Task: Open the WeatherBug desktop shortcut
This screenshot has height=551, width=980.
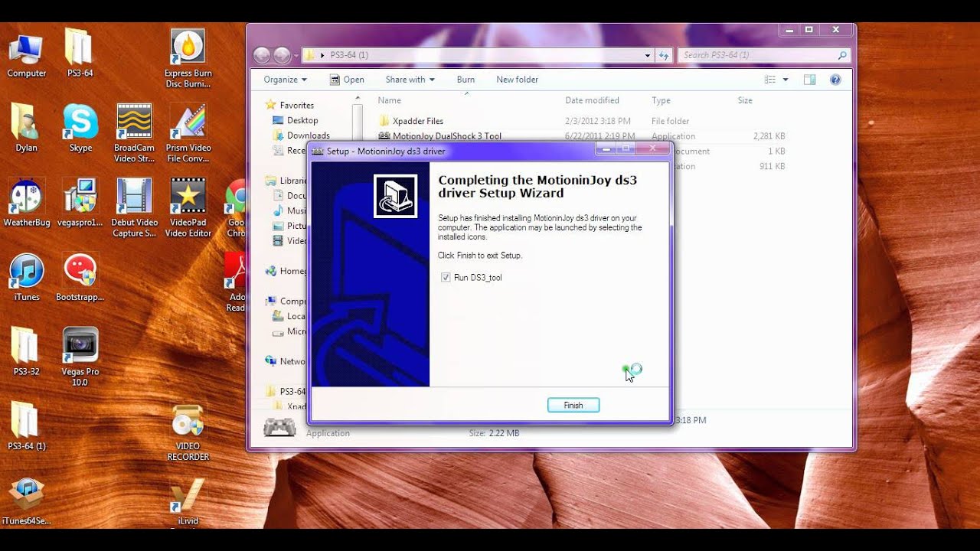Action: (26, 203)
